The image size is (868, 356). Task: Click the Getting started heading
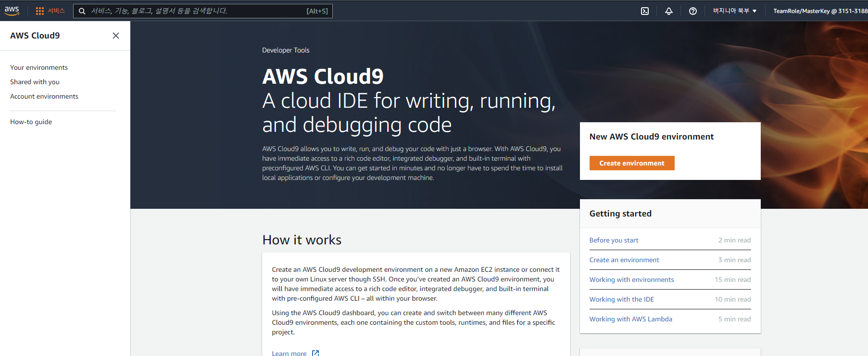pyautogui.click(x=620, y=214)
